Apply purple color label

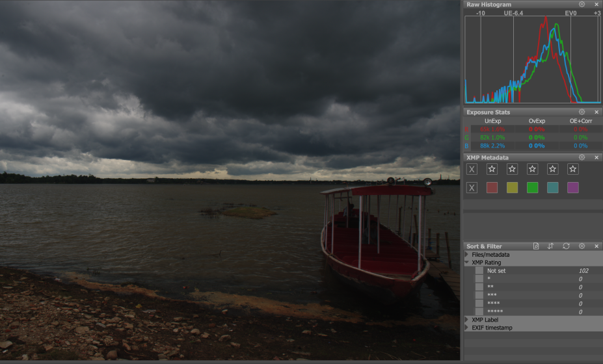573,188
